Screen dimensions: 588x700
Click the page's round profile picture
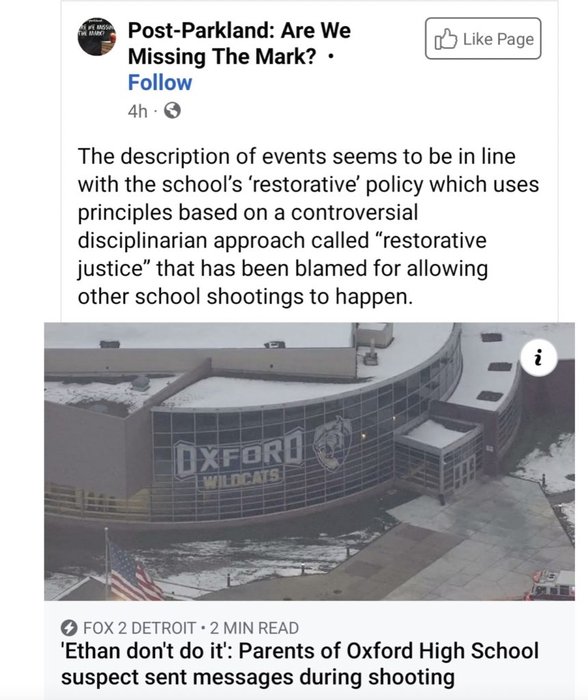(96, 36)
